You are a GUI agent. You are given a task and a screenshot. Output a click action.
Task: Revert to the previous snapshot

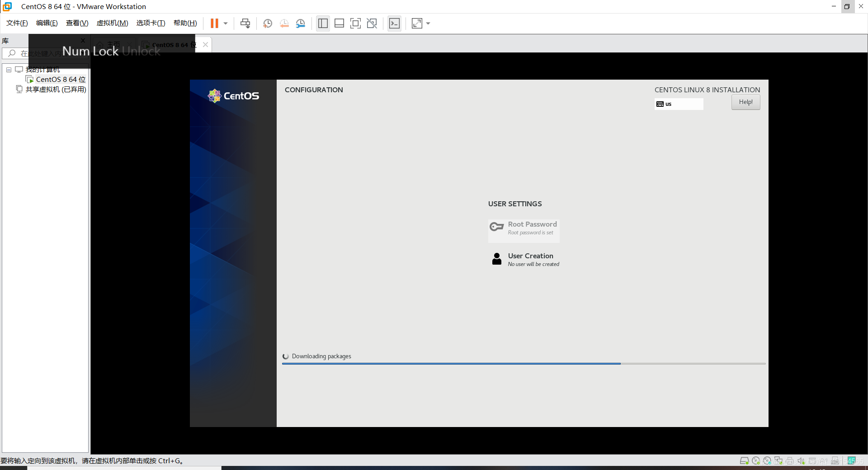[x=284, y=23]
